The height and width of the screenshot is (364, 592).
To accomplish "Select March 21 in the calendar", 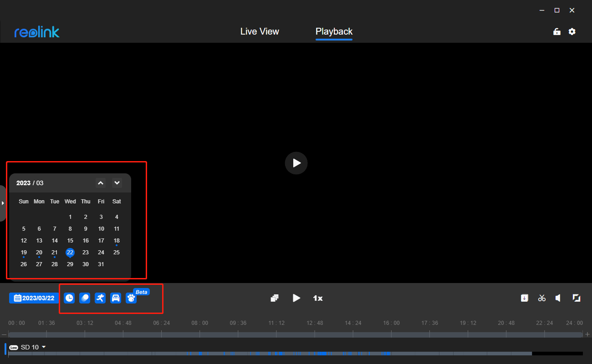I will 55,253.
